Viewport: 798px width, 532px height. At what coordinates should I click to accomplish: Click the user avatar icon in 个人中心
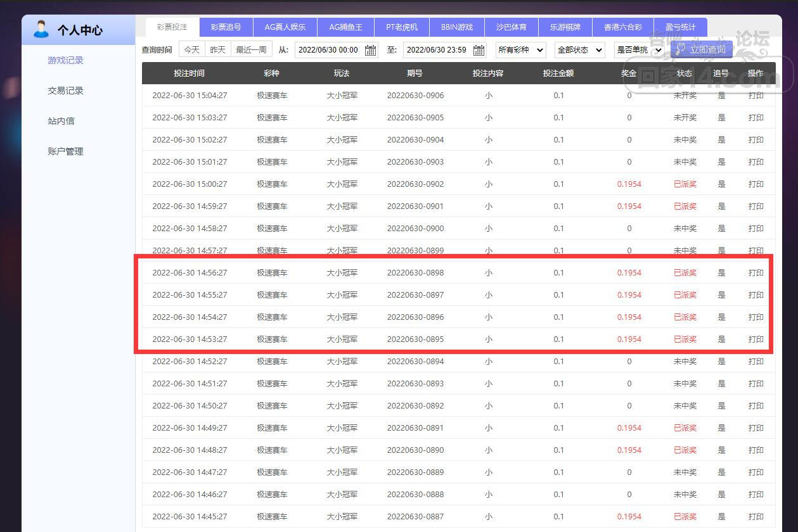tap(41, 29)
